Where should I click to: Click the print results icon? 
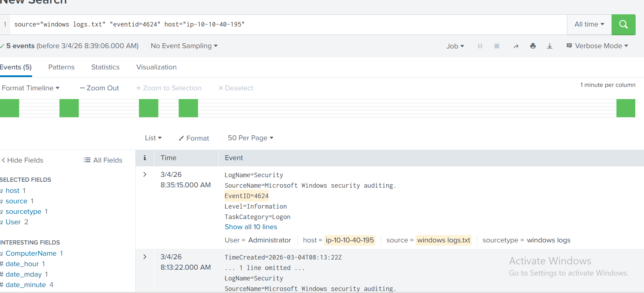point(533,46)
